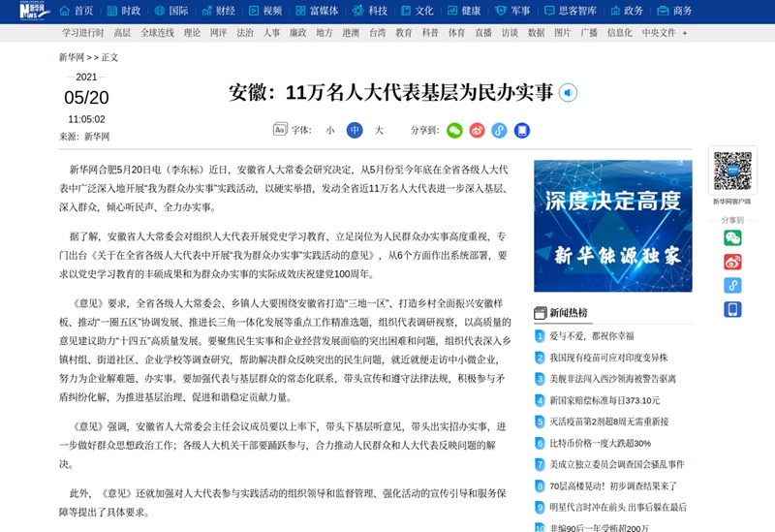Viewport: 775px width, 532px height.
Task: Open hot news 我国现有疫苗可应对印度变异株
Action: point(608,358)
